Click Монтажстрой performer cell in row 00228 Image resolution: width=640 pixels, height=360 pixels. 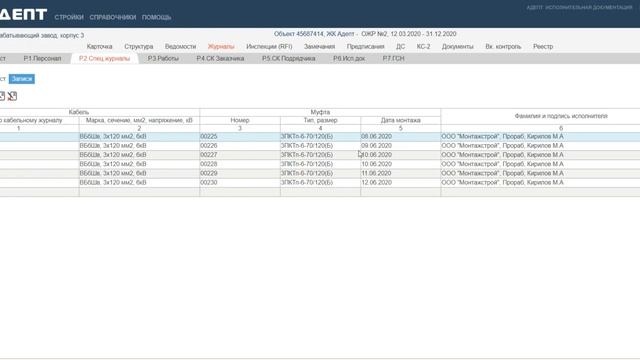[540, 164]
